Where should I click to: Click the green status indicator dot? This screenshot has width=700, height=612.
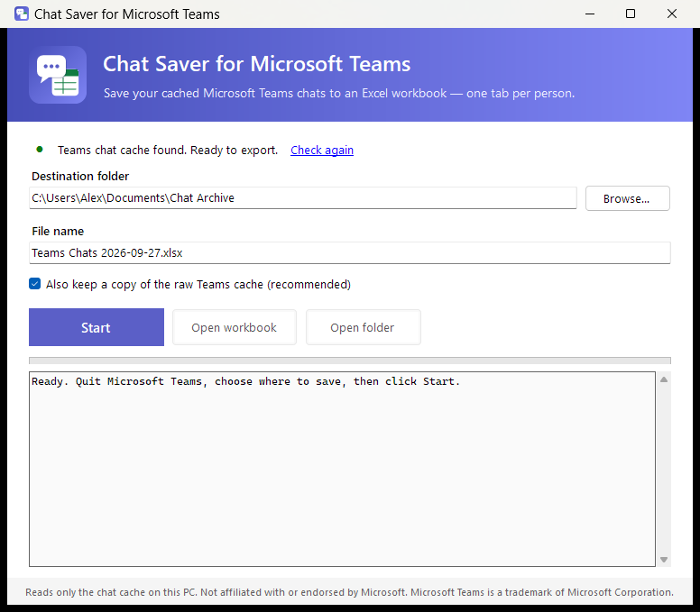[x=40, y=150]
